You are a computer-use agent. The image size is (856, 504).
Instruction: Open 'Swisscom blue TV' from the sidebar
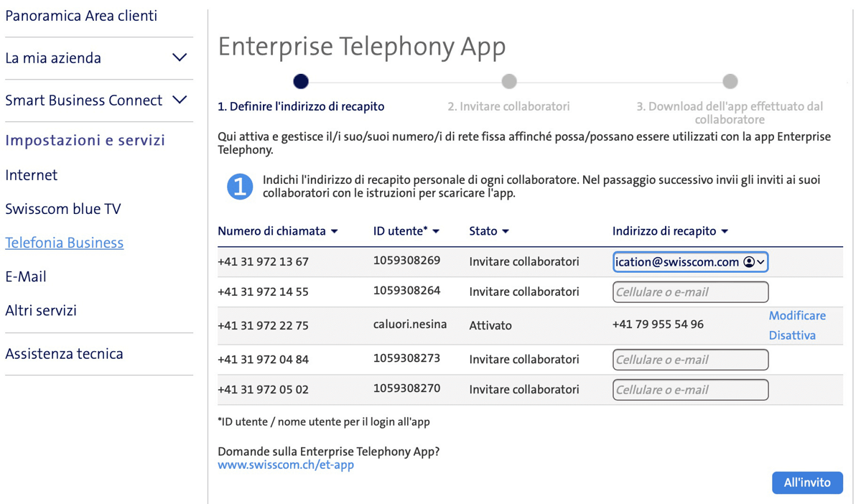point(62,209)
